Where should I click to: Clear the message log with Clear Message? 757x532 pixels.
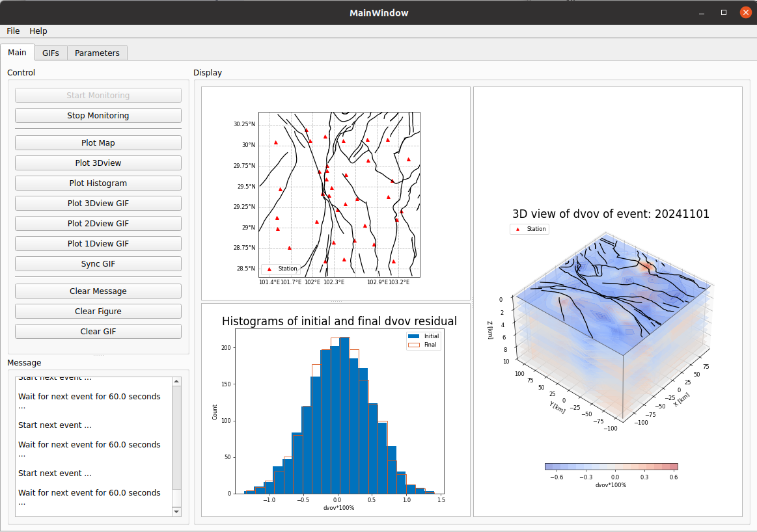click(98, 291)
